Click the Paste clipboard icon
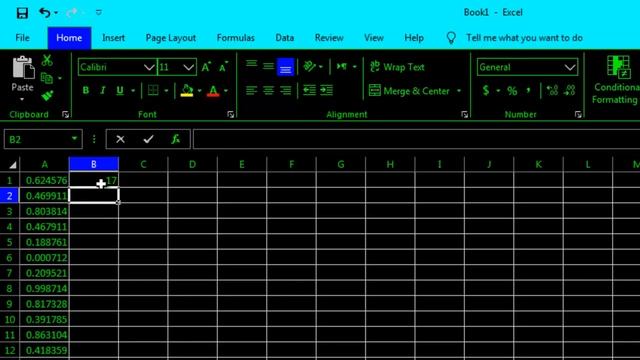Screen dimensions: 640x360 tap(23, 67)
